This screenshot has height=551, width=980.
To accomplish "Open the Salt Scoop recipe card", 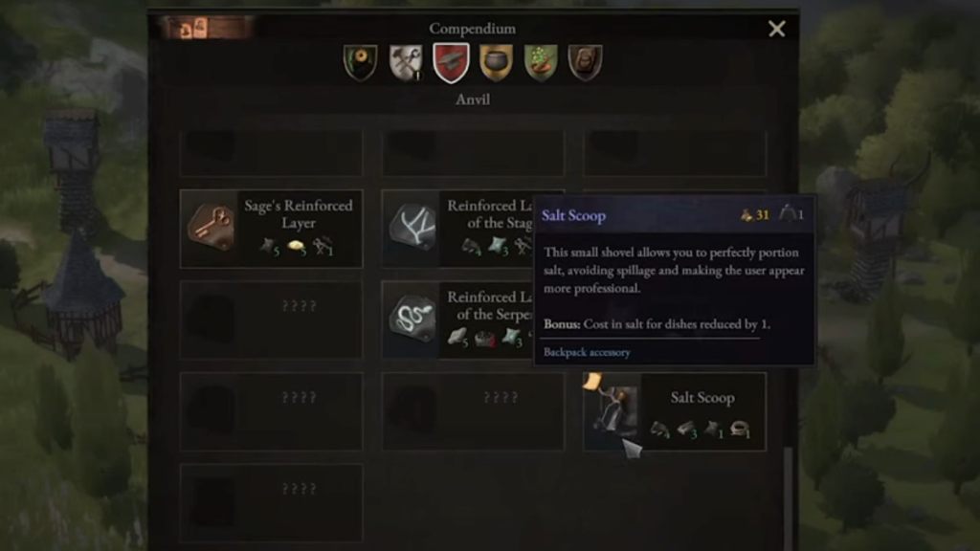I will coord(675,411).
